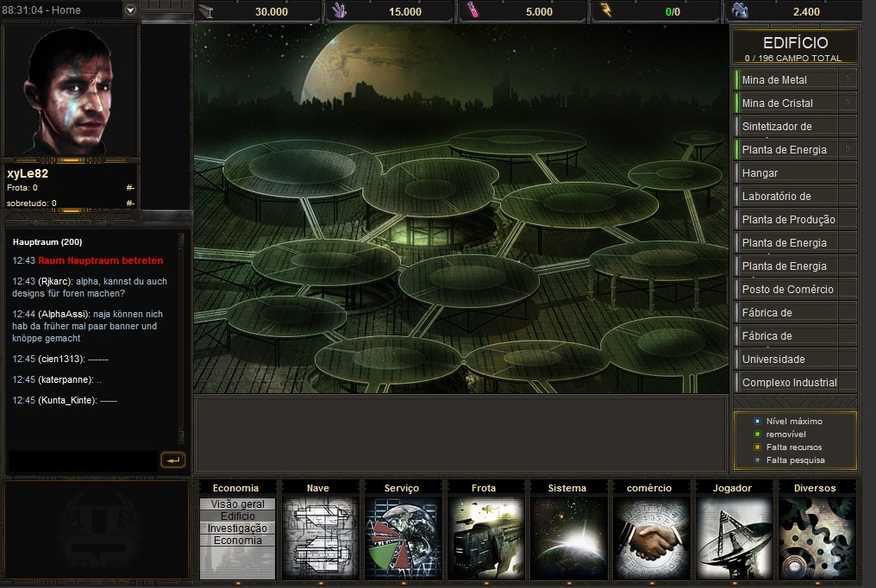Screen dimensions: 876x588
Task: Open the Jogador menu tab
Action: click(732, 488)
